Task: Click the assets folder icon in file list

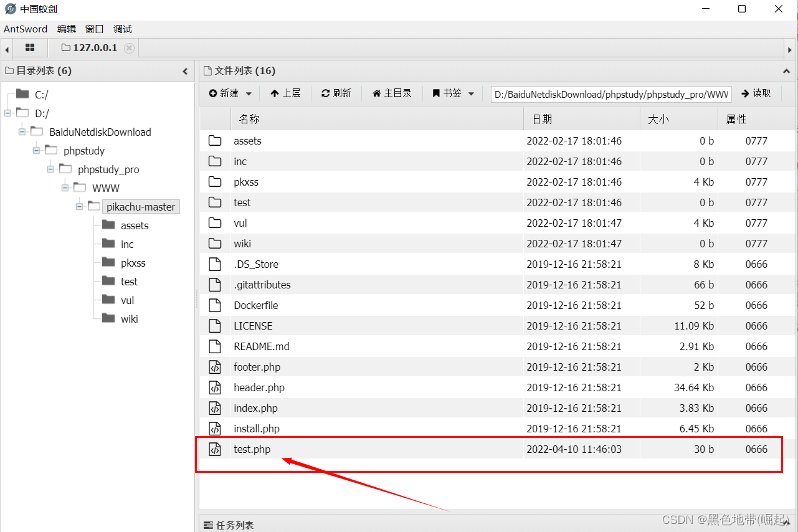Action: click(215, 141)
